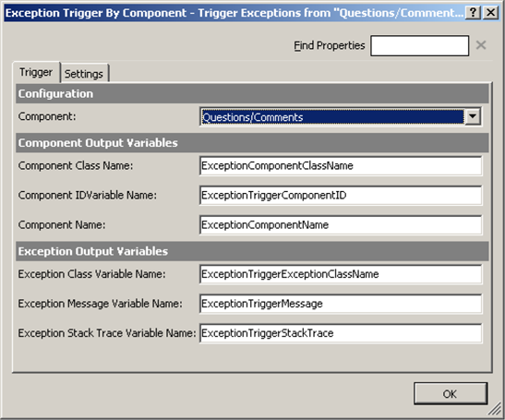Click the Exception Output Variables header
The image size is (505, 420).
click(x=252, y=251)
